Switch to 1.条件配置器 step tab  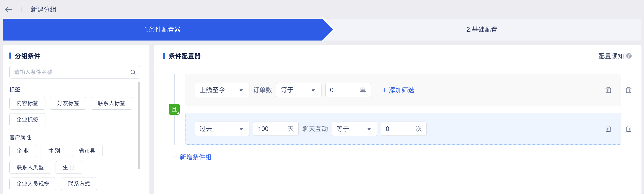point(162,30)
